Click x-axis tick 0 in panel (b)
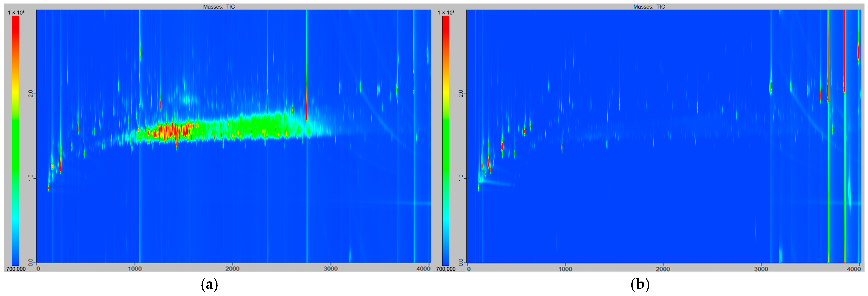868x296 pixels. pos(469,269)
